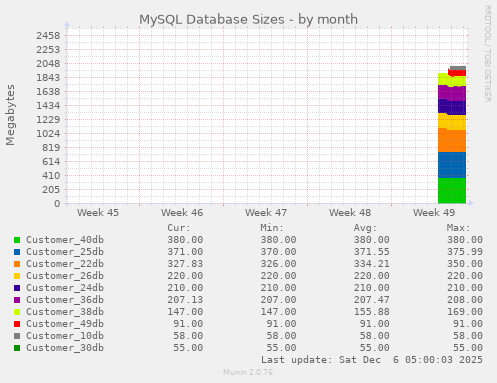The height and width of the screenshot is (383, 497).
Task: Click Customer_25db max value 375.99
Action: tap(465, 252)
